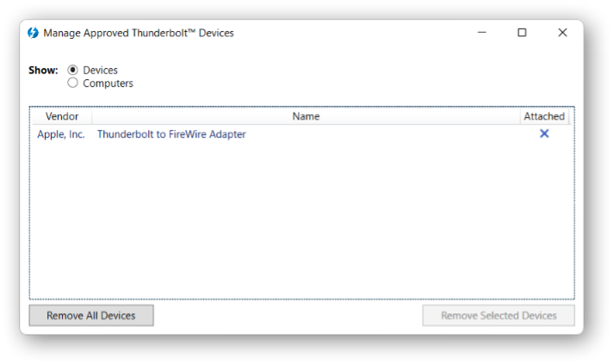Select the Devices radio button

pos(72,70)
